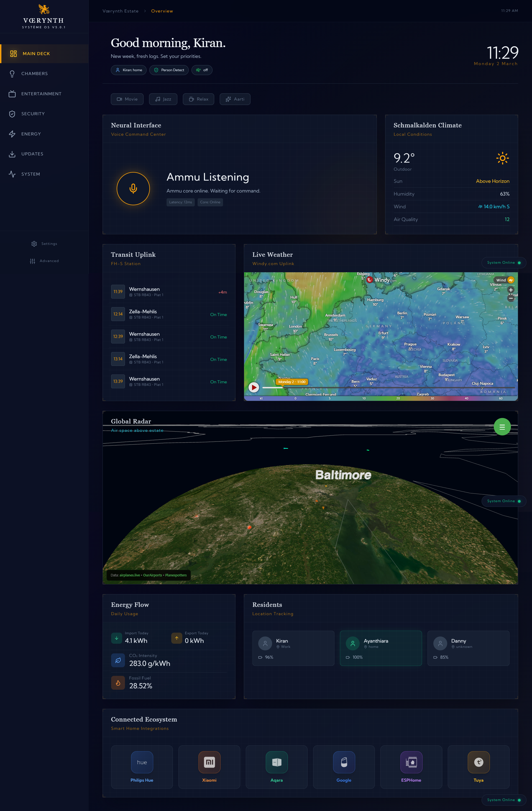This screenshot has width=532, height=811.
Task: Open the Updates section
Action: 32,154
